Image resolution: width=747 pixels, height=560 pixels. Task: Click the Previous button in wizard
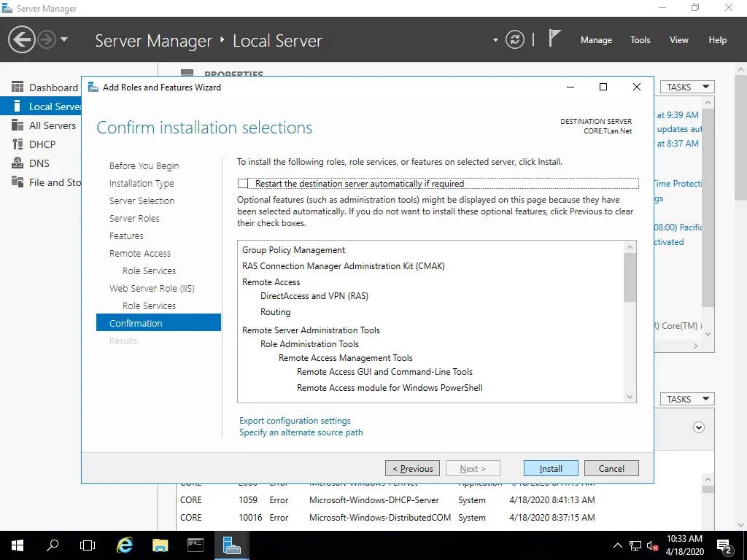click(x=413, y=469)
